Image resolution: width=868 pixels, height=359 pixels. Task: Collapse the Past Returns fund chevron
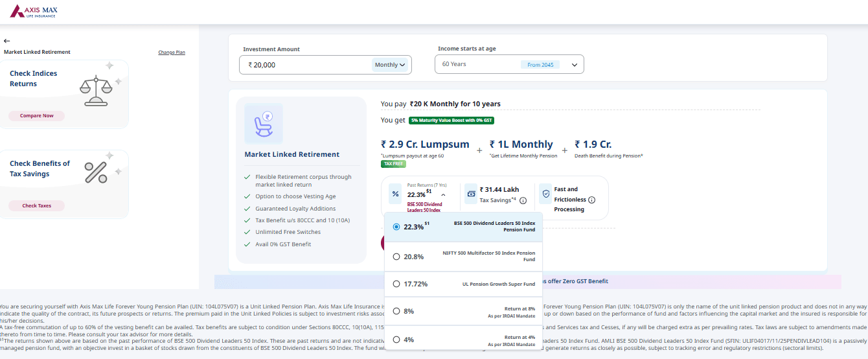pos(443,194)
